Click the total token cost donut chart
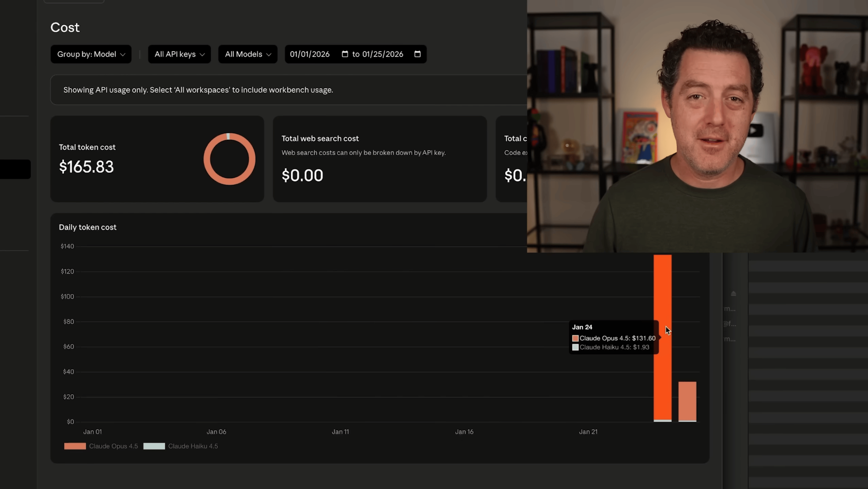This screenshot has height=489, width=868. [229, 159]
